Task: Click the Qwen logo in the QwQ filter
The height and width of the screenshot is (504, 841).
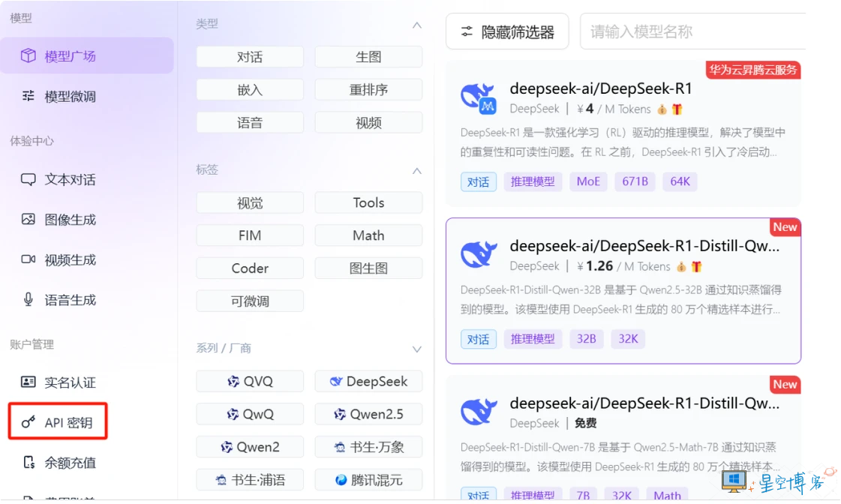Action: coord(233,414)
